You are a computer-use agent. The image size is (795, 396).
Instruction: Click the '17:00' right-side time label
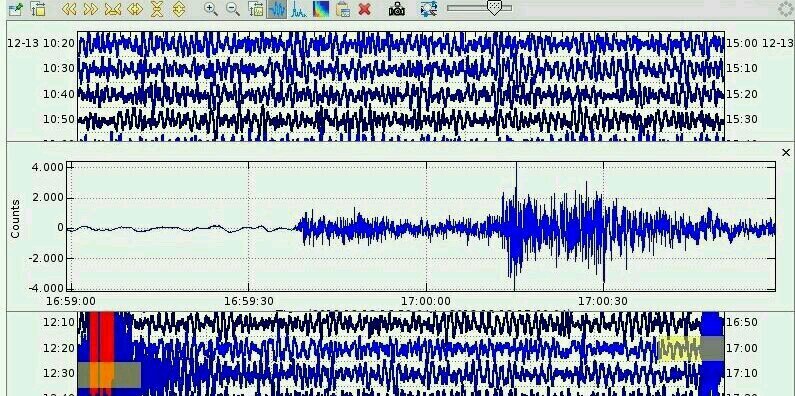(741, 348)
